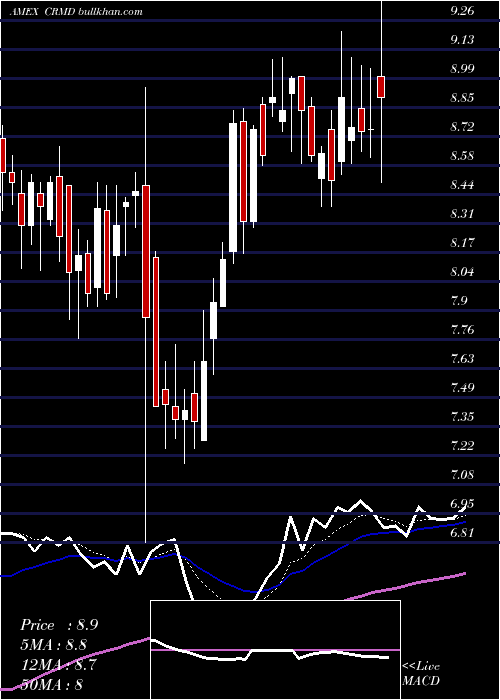Click the 8.04 price axis label

point(462,272)
